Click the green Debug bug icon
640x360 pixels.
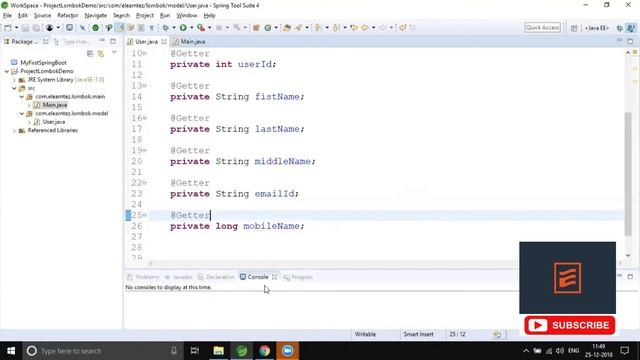[x=165, y=28]
